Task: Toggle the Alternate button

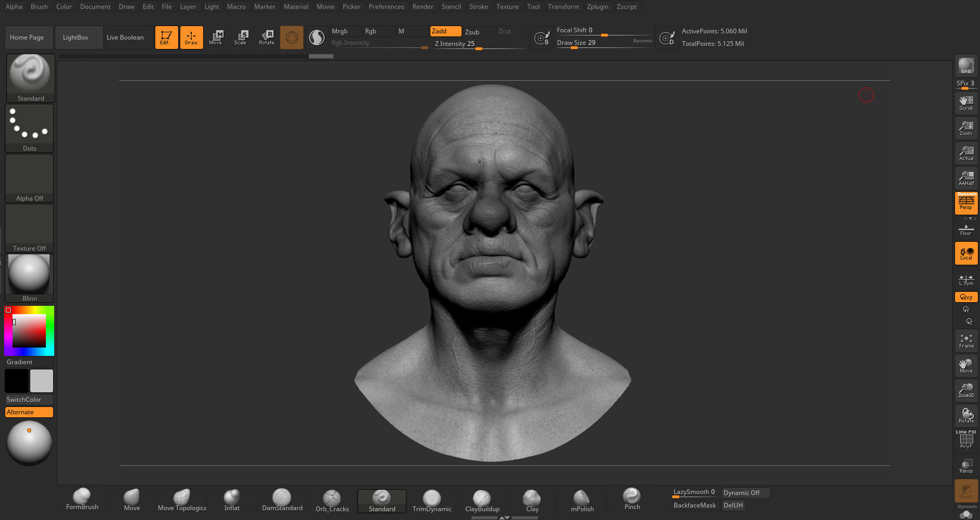Action: coord(29,412)
